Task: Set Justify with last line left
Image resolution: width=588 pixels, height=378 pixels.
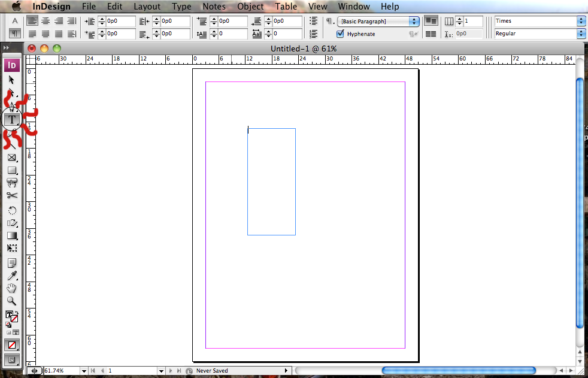Action: coord(32,34)
